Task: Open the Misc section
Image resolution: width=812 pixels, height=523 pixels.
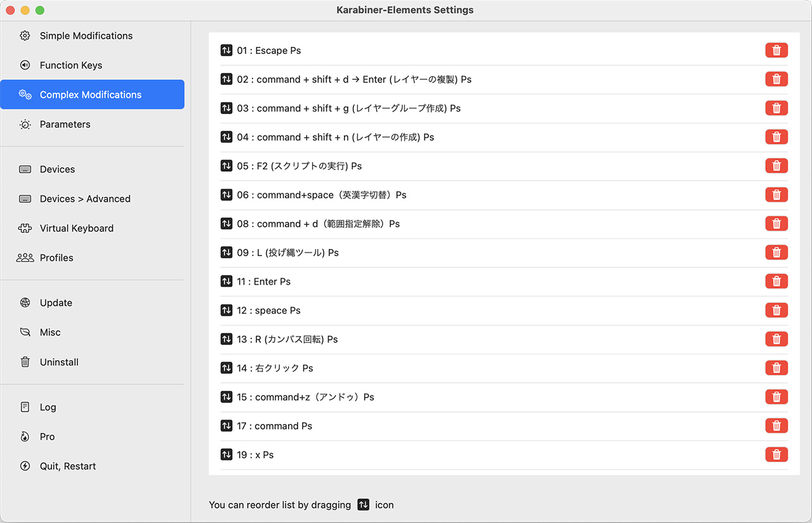Action: (x=92, y=332)
